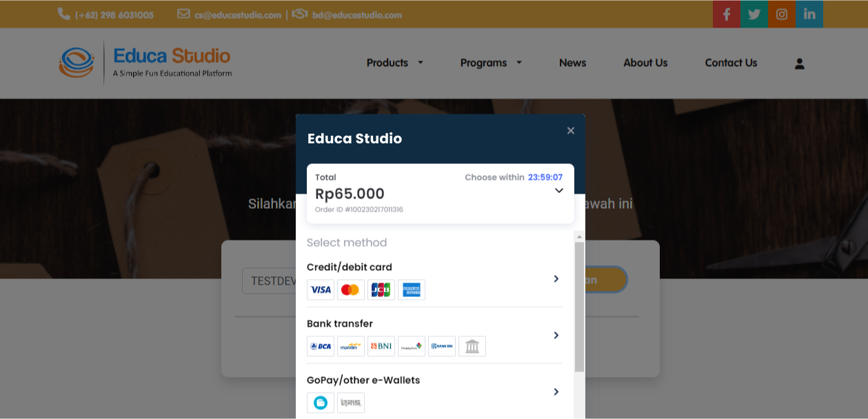
Task: Open Credit/debit card method arrow
Action: pos(556,278)
